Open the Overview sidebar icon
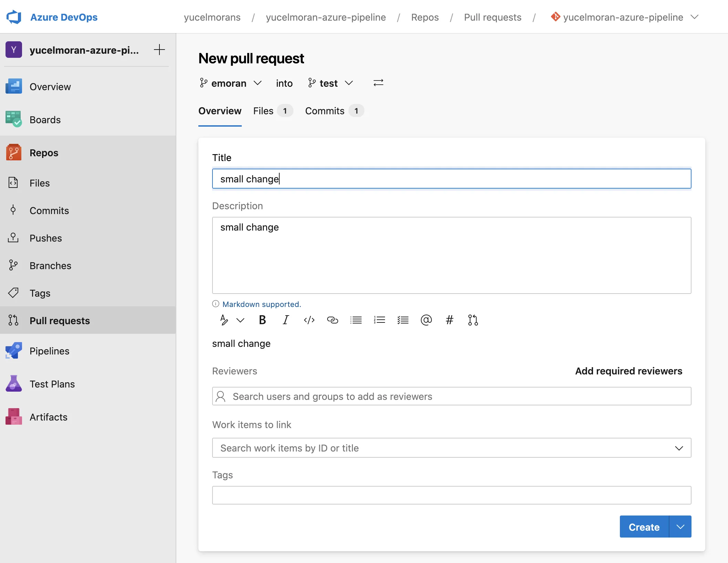This screenshot has height=563, width=728. pos(14,86)
